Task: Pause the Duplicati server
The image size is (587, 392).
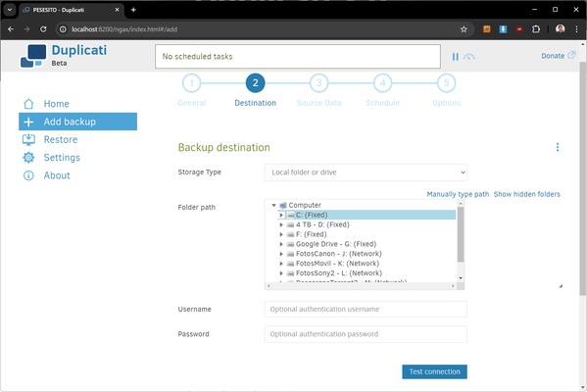Action: pyautogui.click(x=456, y=57)
